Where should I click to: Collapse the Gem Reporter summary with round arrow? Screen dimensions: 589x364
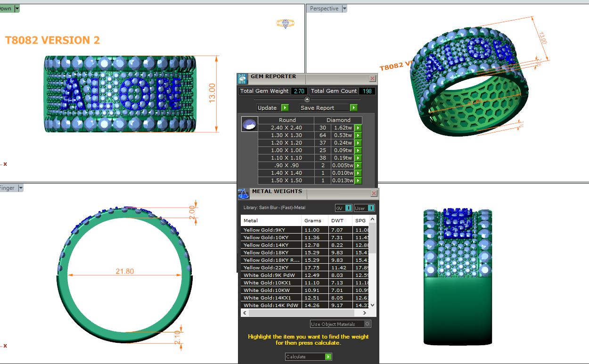(307, 99)
